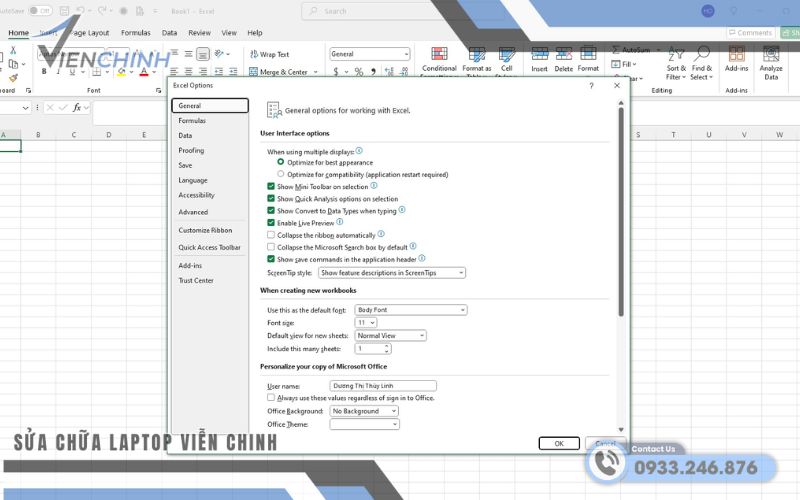The width and height of the screenshot is (800, 500).
Task: Open the Add-ins icon
Action: [736, 54]
